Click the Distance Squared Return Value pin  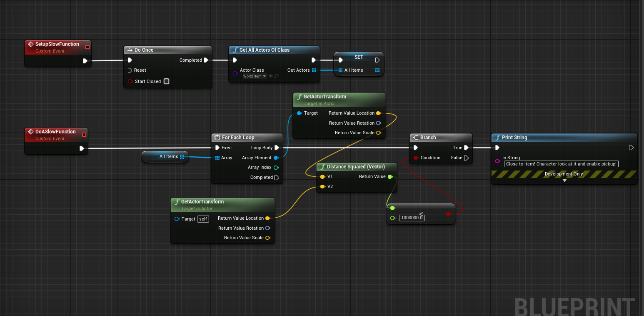(x=390, y=177)
